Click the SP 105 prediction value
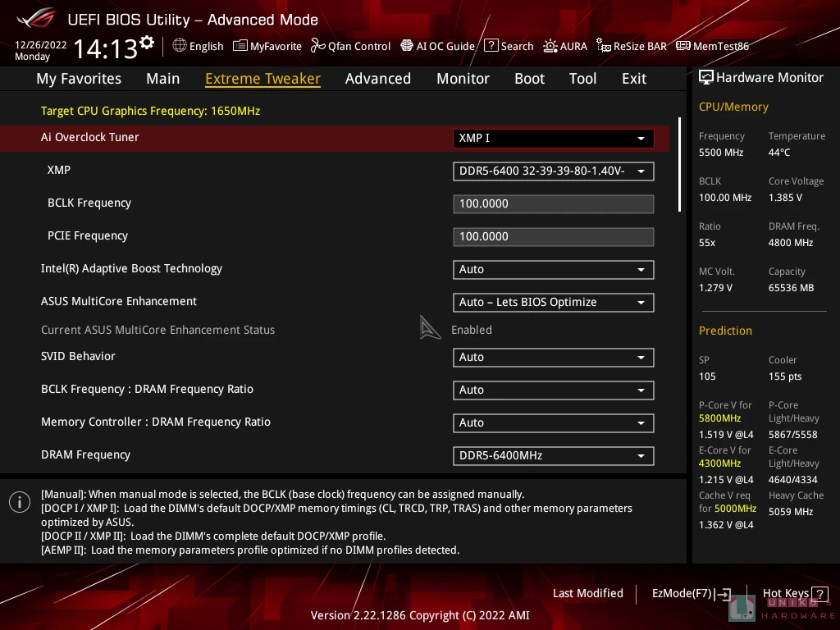This screenshot has height=630, width=840. pyautogui.click(x=707, y=377)
